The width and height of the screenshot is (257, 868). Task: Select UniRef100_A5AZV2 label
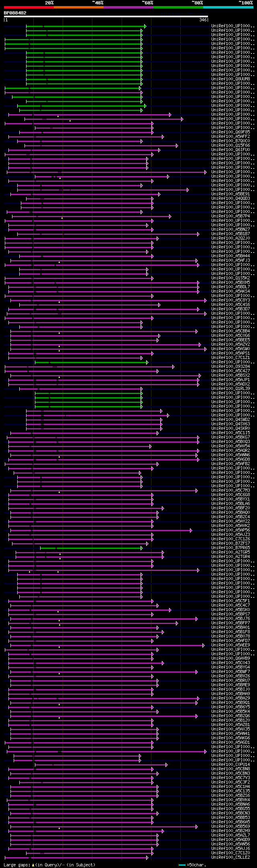pos(230,345)
